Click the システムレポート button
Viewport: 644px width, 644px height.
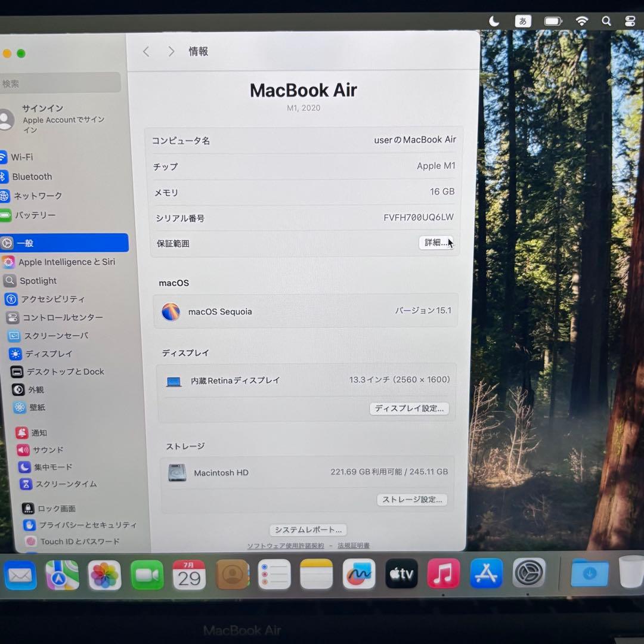point(308,530)
